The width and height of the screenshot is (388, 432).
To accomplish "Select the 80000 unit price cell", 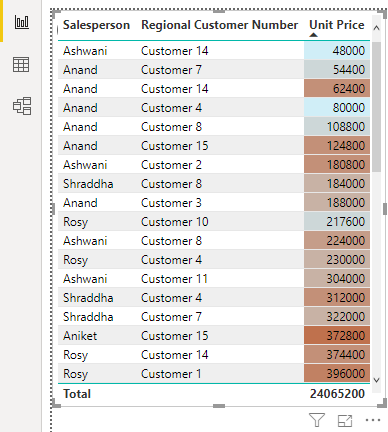I will point(337,108).
